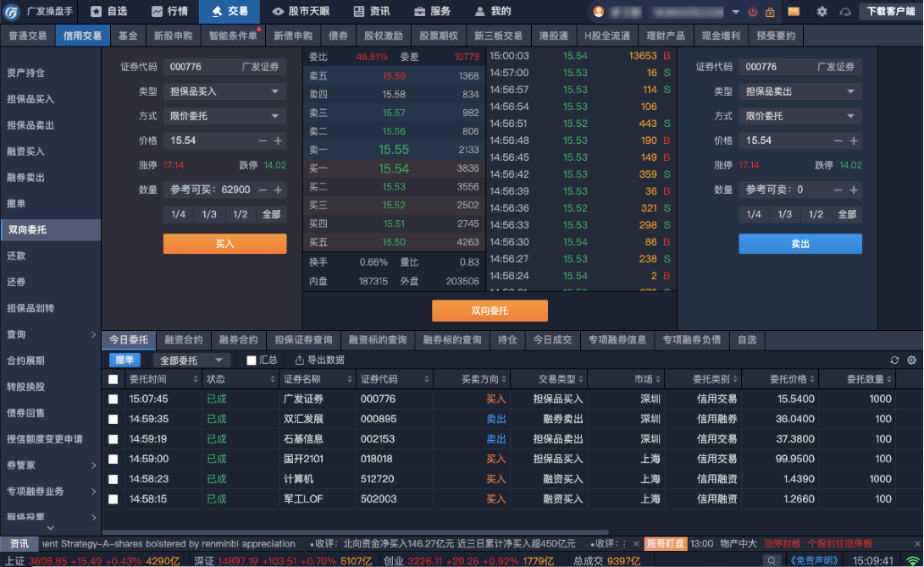The image size is (924, 567).
Task: Open the 股市天眼 top menu
Action: coord(301,12)
